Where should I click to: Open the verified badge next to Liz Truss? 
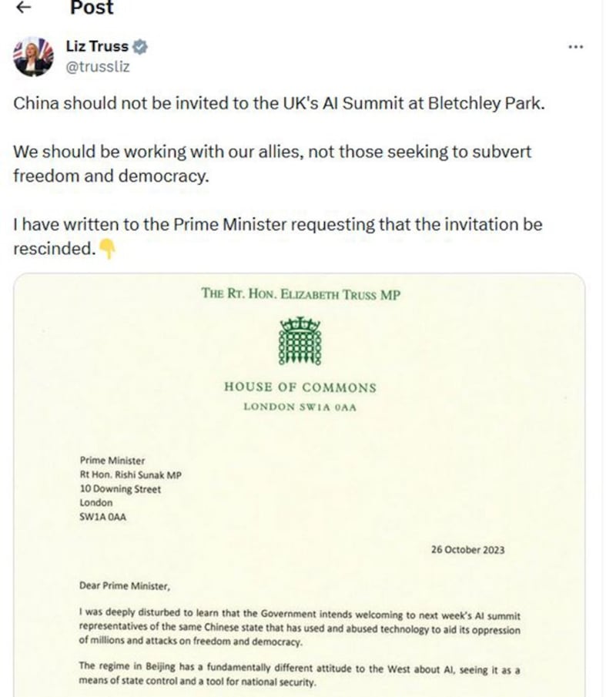tap(142, 46)
